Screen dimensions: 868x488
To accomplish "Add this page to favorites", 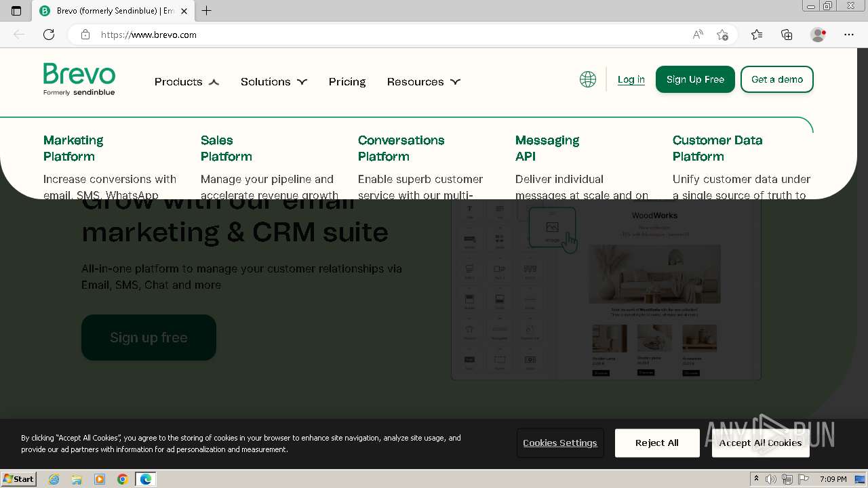I will tap(723, 35).
